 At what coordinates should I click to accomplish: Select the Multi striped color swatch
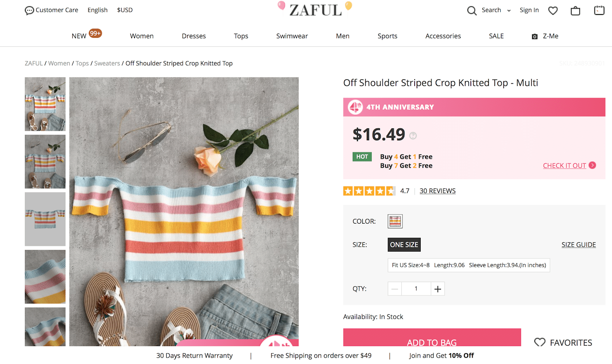tap(395, 221)
